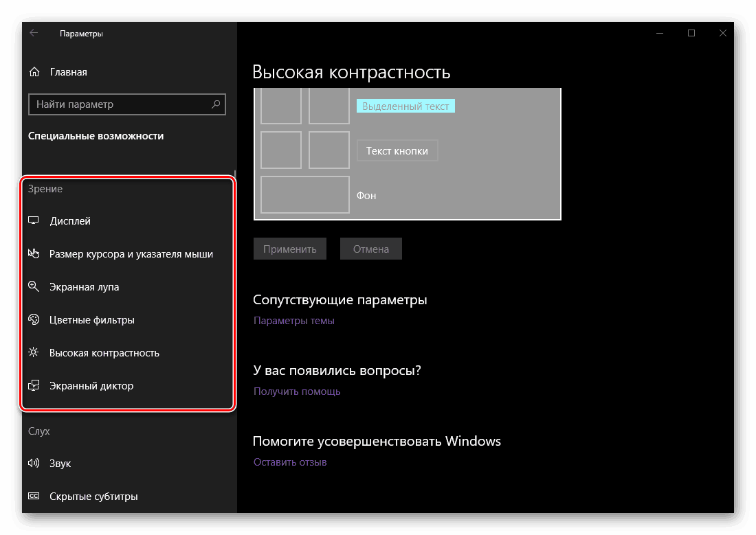This screenshot has width=756, height=535.
Task: Maximize the Параметры window
Action: pos(691,33)
